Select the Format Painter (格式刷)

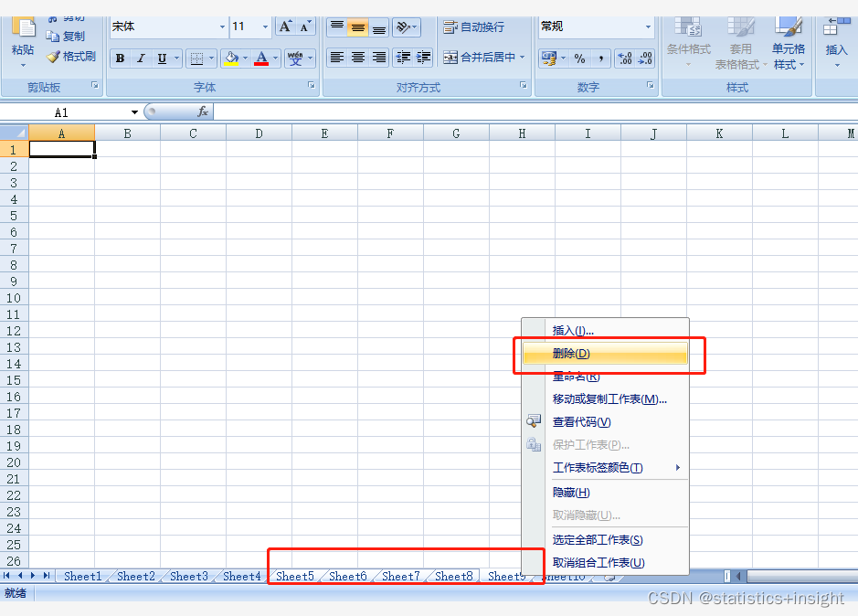coord(71,56)
